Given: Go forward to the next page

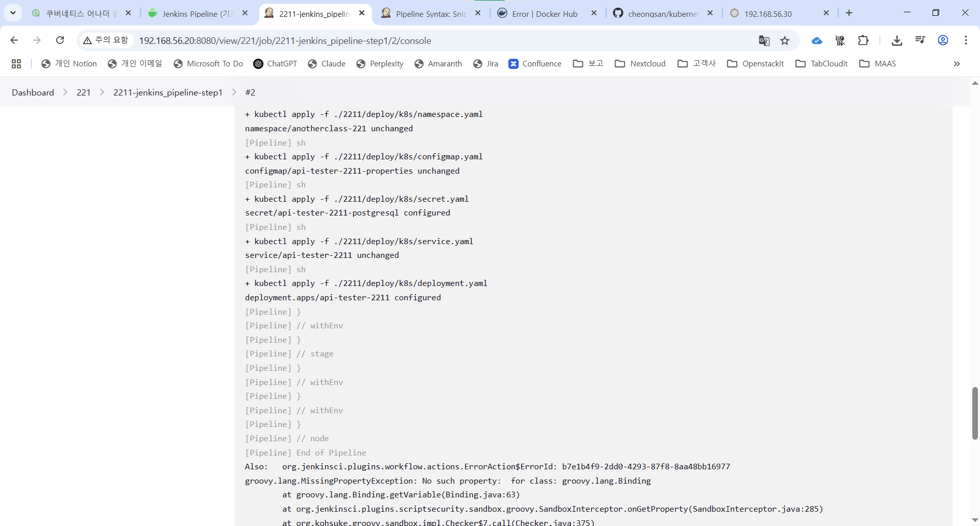Looking at the screenshot, I should pyautogui.click(x=37, y=40).
